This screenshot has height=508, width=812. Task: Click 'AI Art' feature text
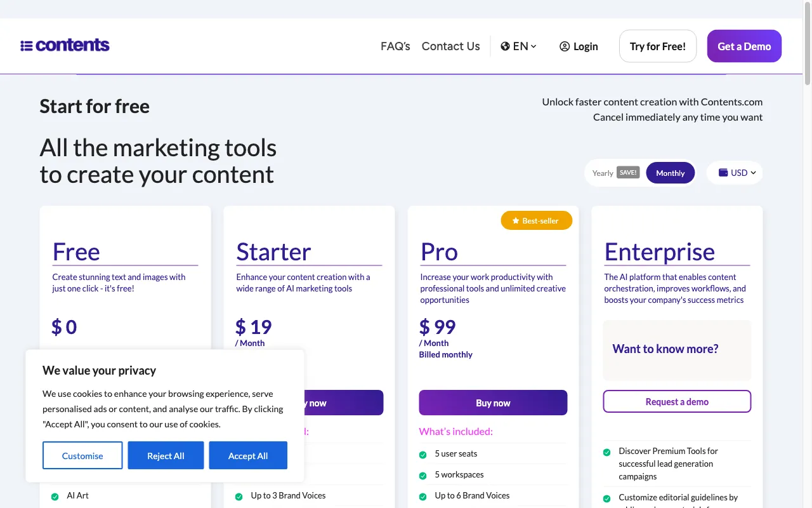(x=78, y=495)
